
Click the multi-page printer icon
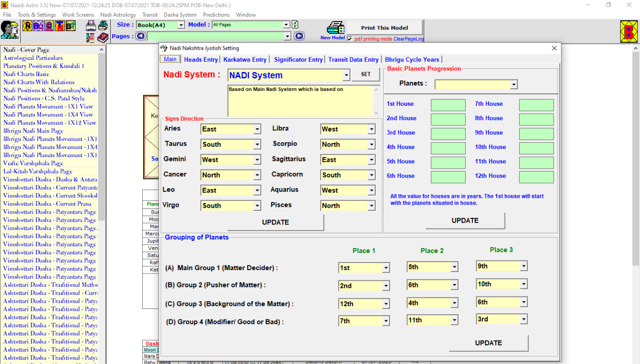(103, 25)
